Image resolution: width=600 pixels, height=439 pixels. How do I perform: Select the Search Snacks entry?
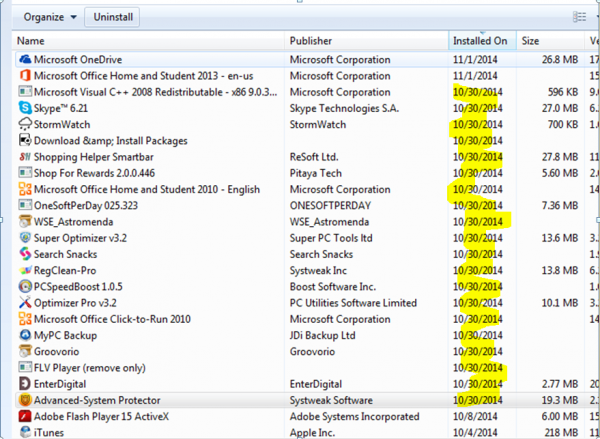[x=66, y=254]
